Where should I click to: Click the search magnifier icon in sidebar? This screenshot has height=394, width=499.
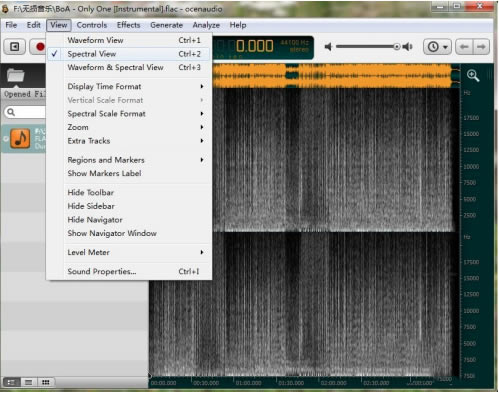(11, 112)
